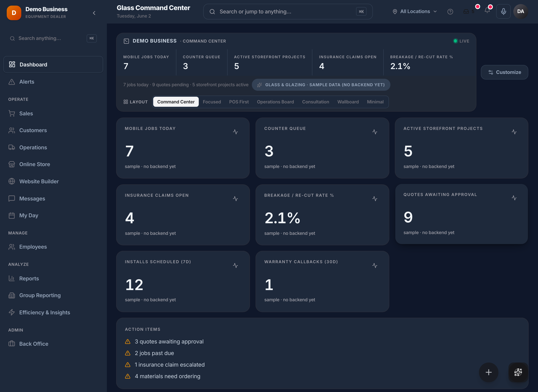Choose the POS First layout
This screenshot has height=392, width=538.
[x=239, y=102]
